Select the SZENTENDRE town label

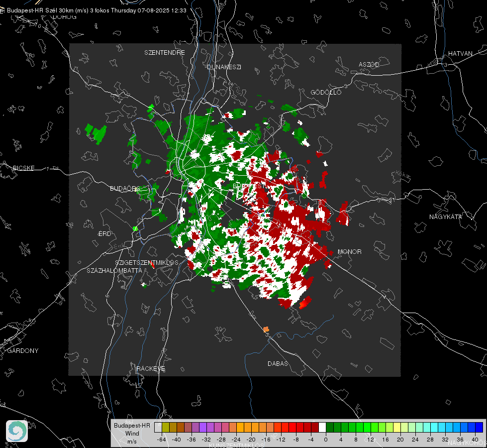165,53
